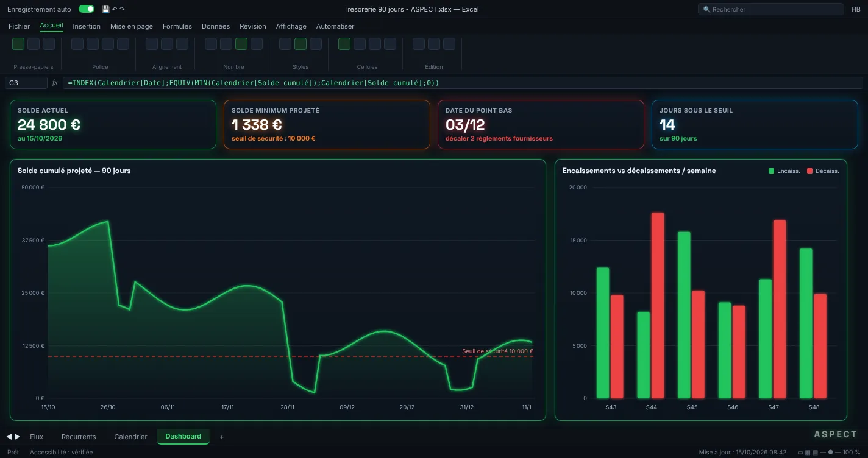Click the S47 red décaissements bar

780,309
